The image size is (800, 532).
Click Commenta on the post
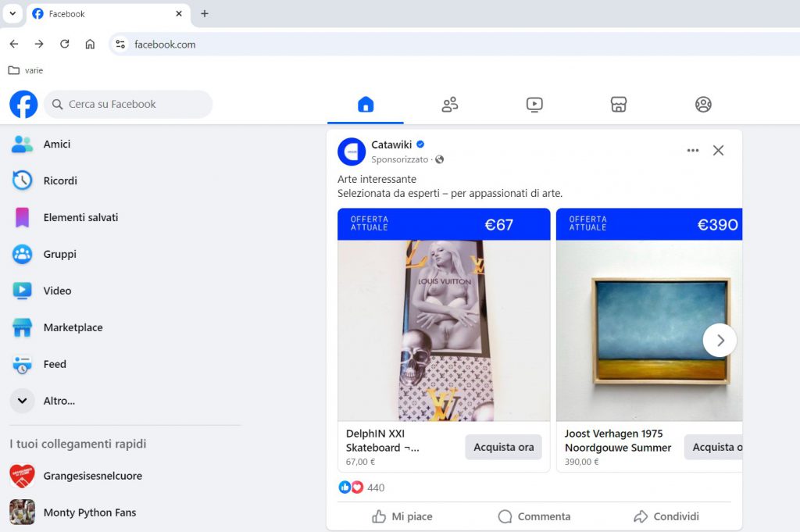534,516
